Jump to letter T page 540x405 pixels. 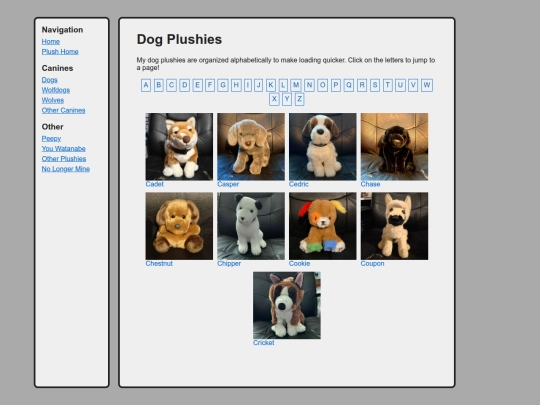[x=388, y=85]
